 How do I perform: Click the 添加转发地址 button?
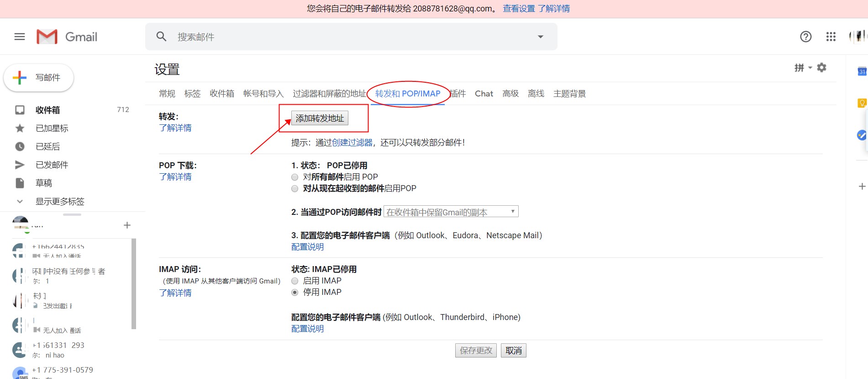pos(320,118)
